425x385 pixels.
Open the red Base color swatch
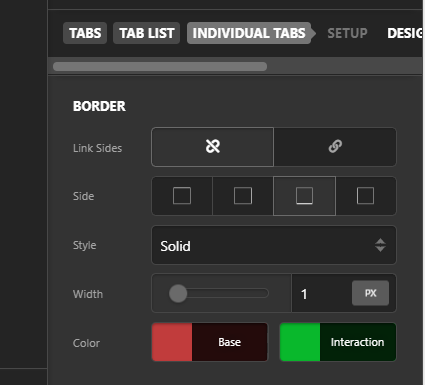(172, 342)
